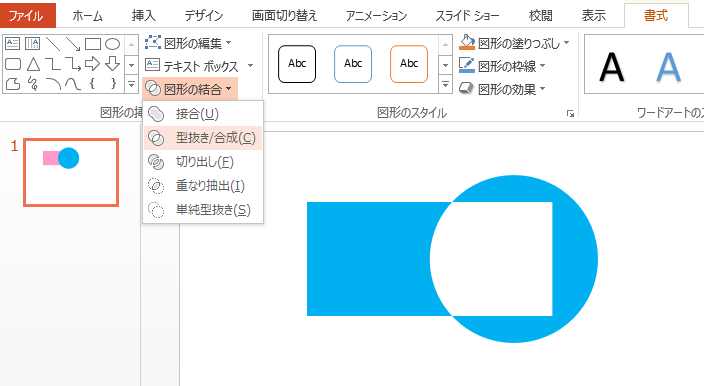
Task: Choose the arc shape
Action: coord(53,84)
